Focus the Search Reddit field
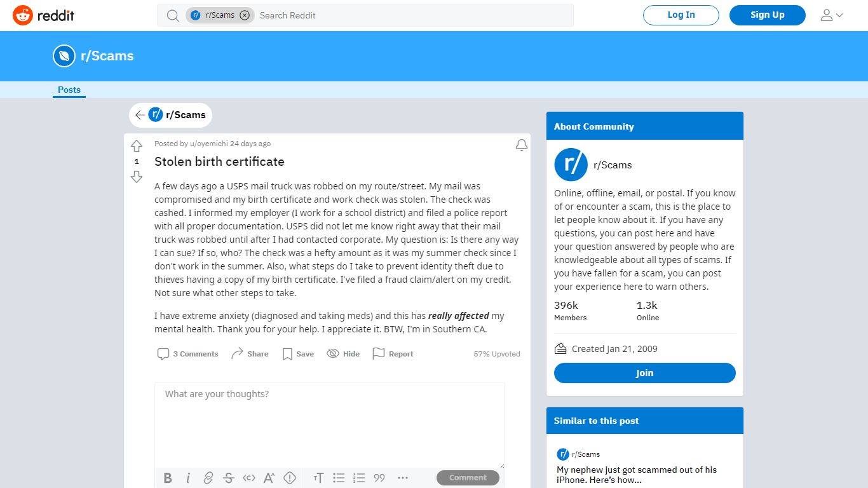The image size is (868, 488). (413, 15)
